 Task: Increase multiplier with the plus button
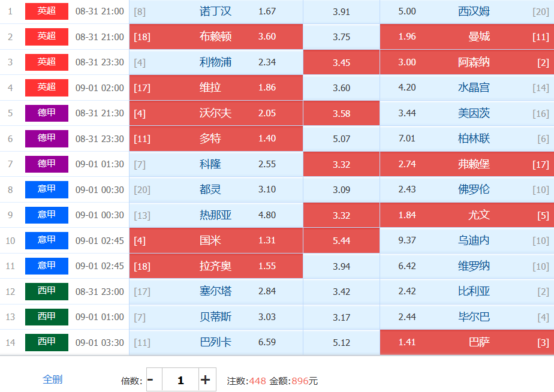click(207, 379)
